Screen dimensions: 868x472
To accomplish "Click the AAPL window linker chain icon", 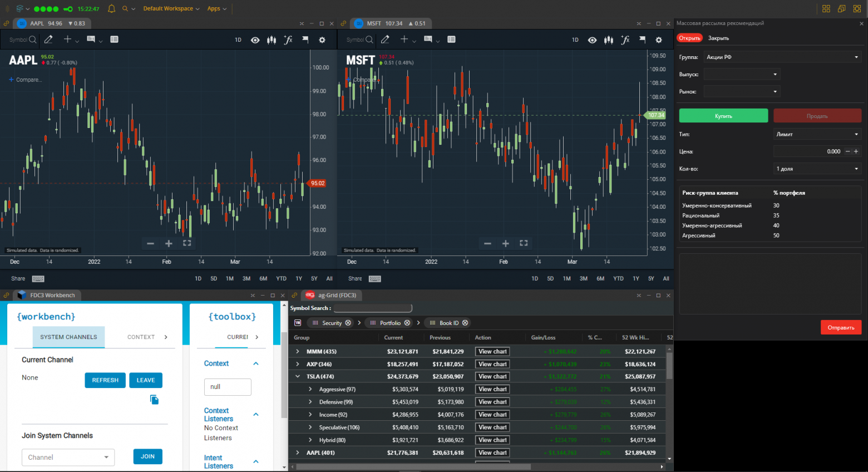I will pos(6,23).
